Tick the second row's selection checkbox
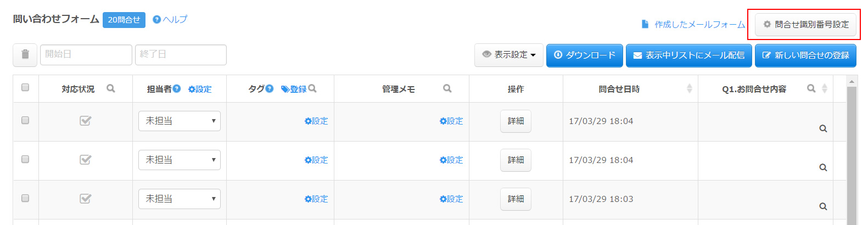This screenshot has width=868, height=225. coord(25,159)
